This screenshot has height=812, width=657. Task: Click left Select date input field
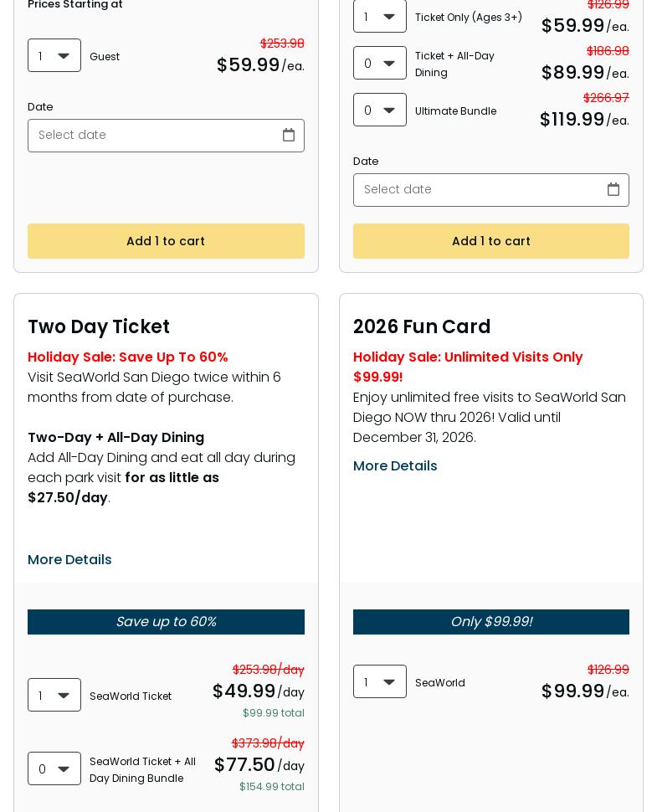tap(151, 136)
